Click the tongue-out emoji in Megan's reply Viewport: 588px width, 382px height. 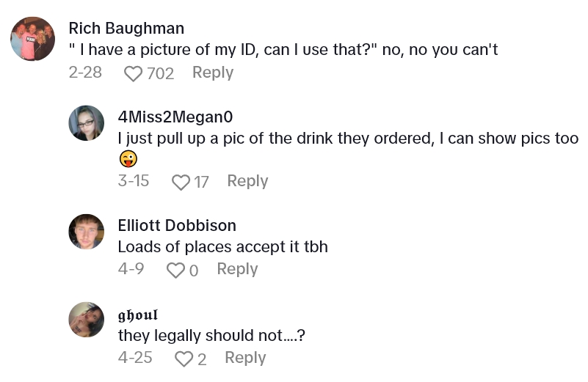coord(128,158)
